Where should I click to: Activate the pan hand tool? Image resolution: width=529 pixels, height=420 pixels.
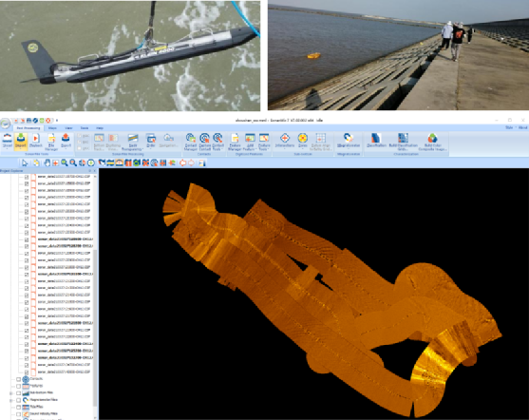point(47,163)
